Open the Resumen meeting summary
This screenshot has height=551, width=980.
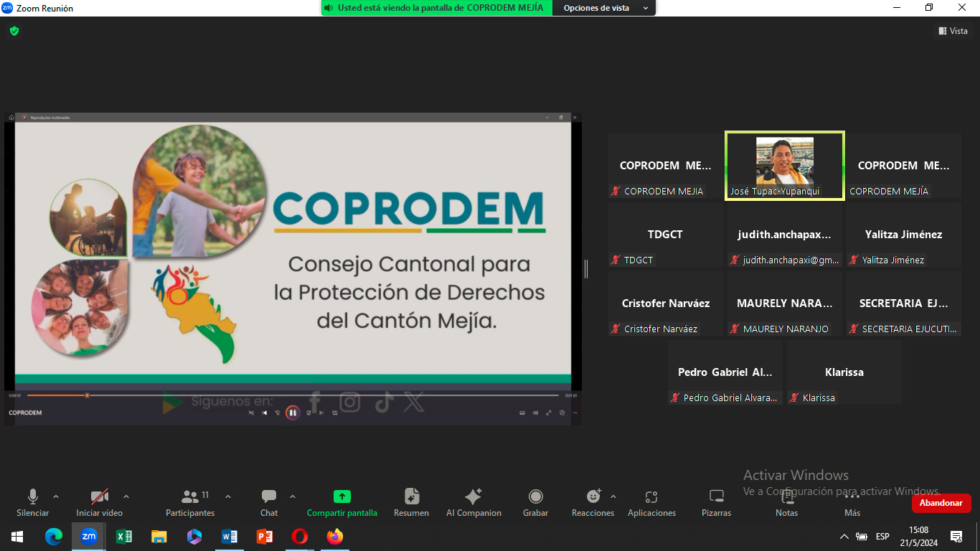(411, 502)
